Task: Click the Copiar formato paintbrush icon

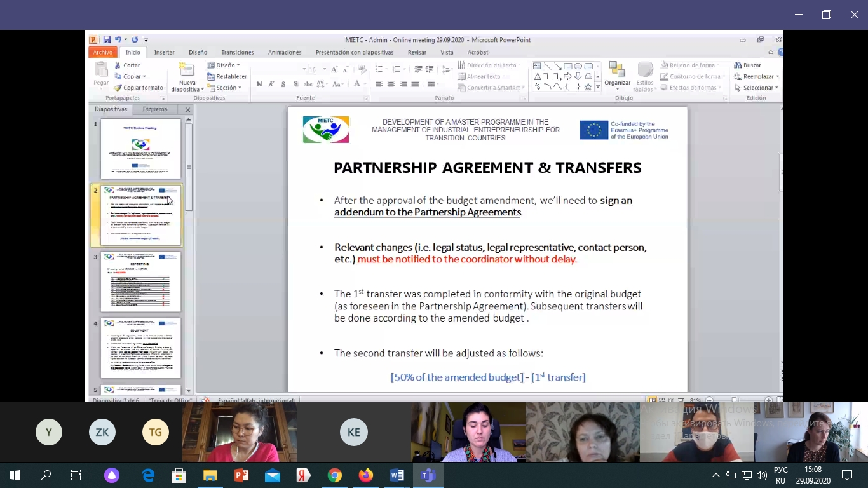Action: (x=118, y=88)
